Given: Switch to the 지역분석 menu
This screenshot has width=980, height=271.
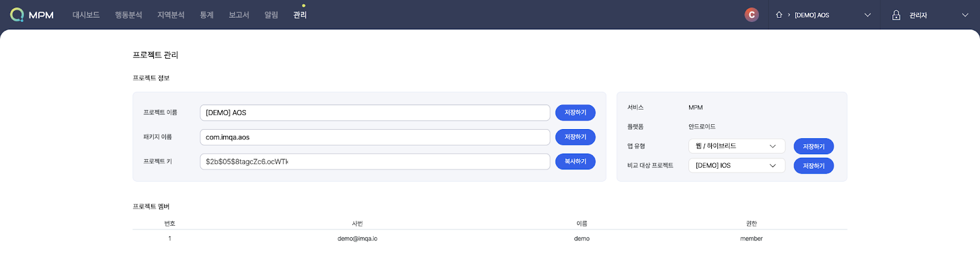Looking at the screenshot, I should click(171, 15).
